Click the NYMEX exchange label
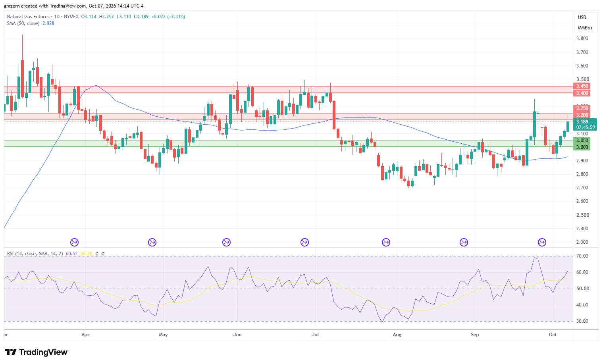 (x=71, y=17)
